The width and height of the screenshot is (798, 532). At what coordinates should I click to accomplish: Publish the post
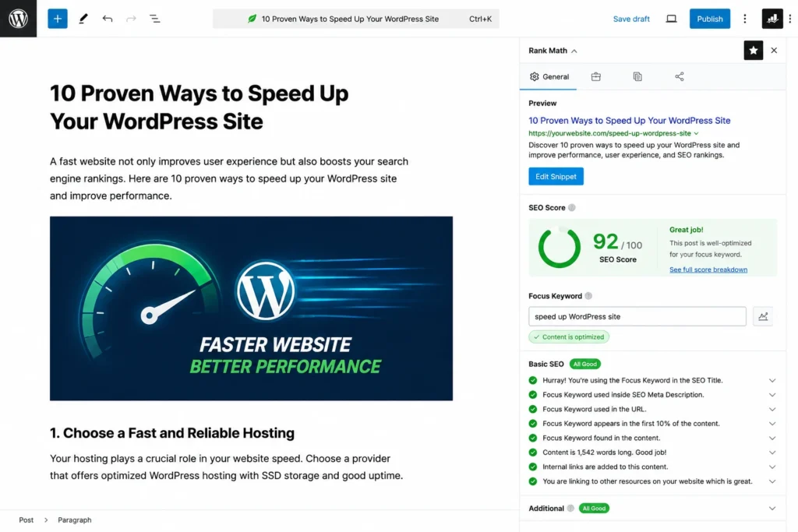[x=709, y=19]
